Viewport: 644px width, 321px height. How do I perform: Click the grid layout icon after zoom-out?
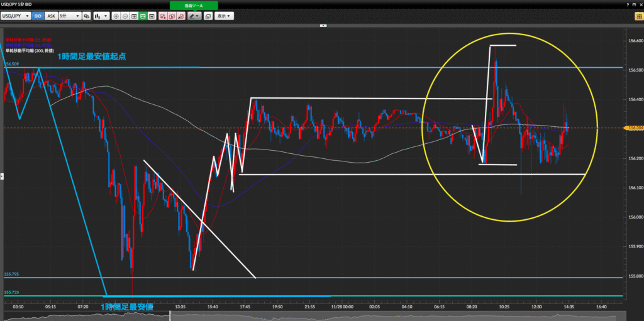click(135, 16)
